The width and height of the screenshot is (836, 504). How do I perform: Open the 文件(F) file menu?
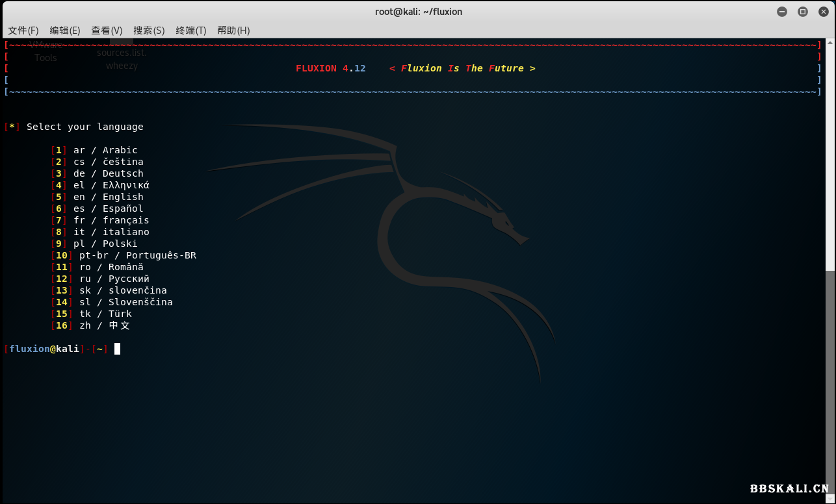pos(23,31)
